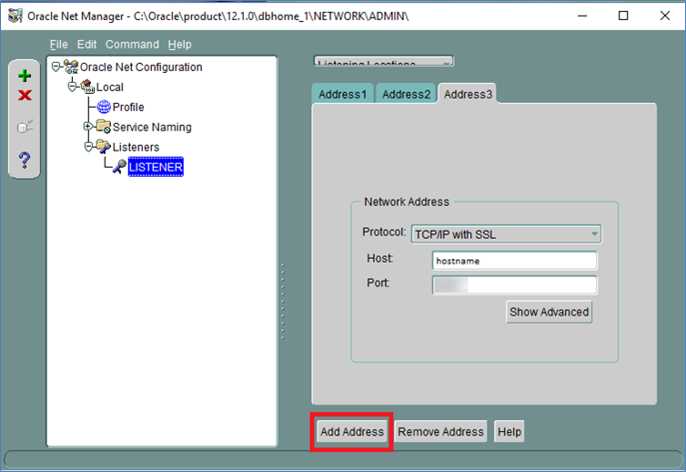The width and height of the screenshot is (686, 472).
Task: Click the Listeners folder icon
Action: pyautogui.click(x=103, y=147)
